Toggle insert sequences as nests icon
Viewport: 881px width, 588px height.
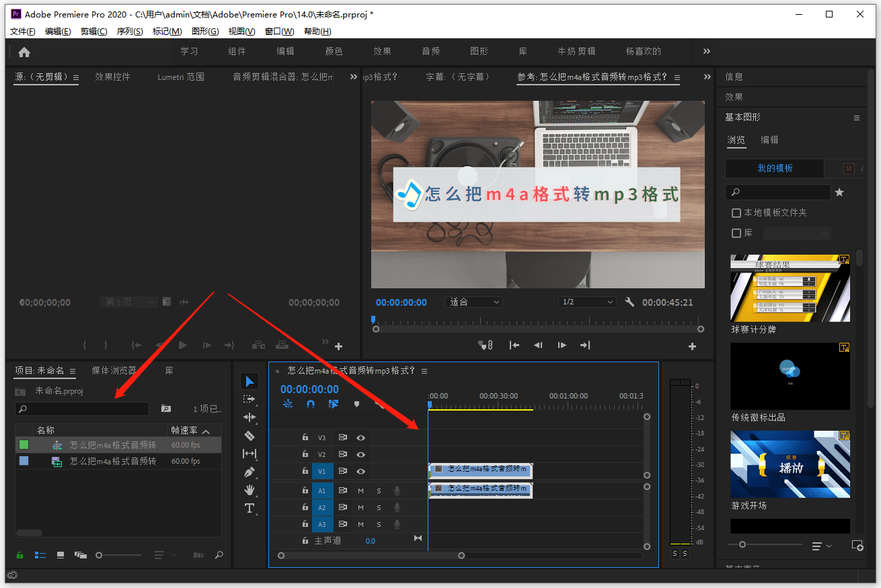tap(288, 404)
